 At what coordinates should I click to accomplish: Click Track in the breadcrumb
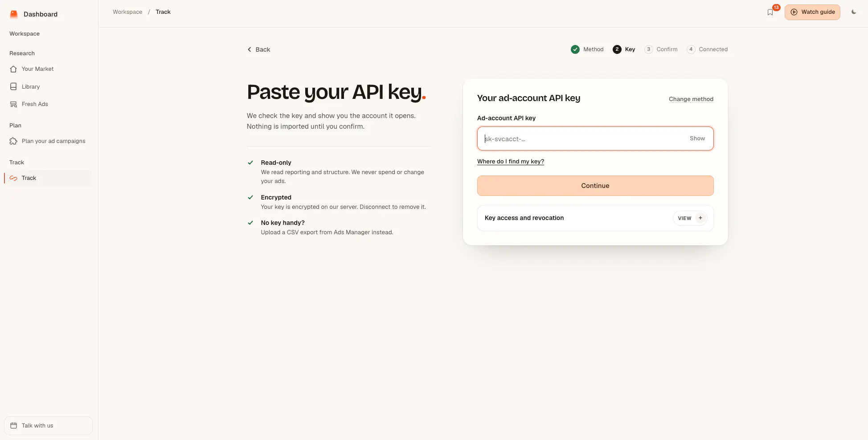(163, 12)
